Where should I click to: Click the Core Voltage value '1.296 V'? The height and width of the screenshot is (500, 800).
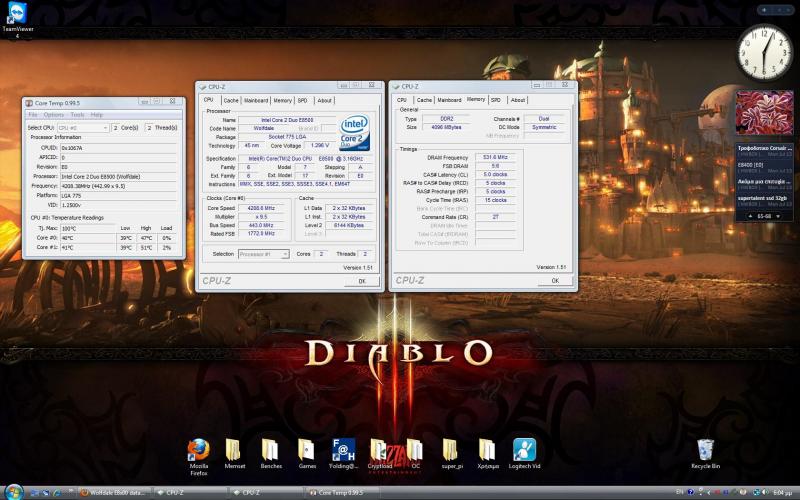[319, 146]
